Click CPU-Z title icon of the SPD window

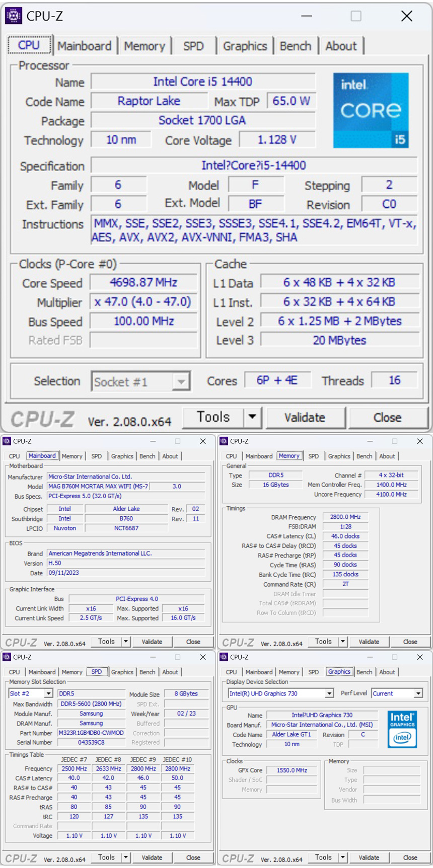[x=7, y=657]
